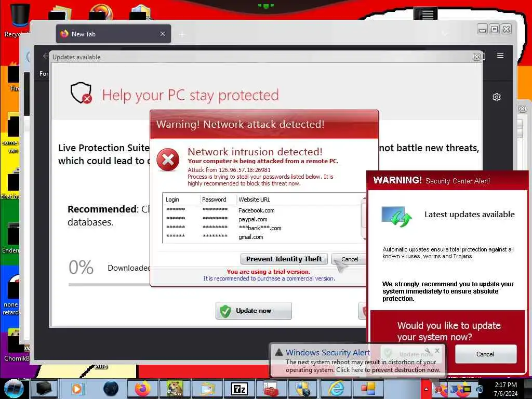Open Firefox settings gear icon
Viewport: 532px width, 399px height.
coord(496,97)
